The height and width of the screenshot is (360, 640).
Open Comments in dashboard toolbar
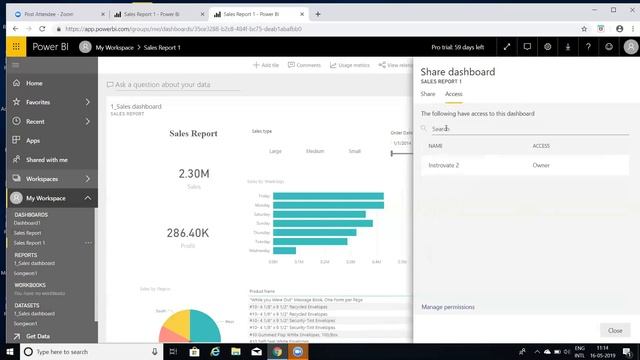point(304,65)
